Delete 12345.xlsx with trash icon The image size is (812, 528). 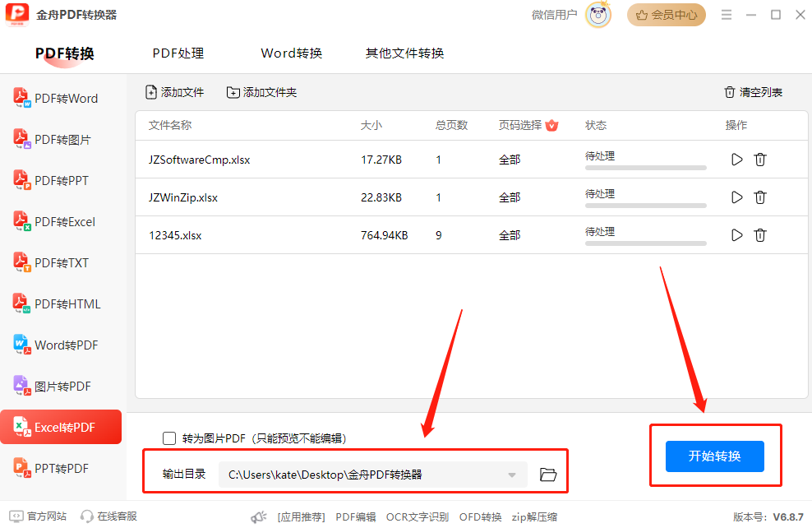click(x=759, y=235)
